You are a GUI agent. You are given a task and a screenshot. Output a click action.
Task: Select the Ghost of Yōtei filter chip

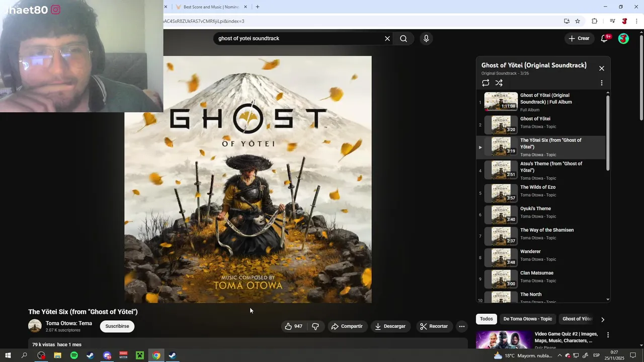click(x=577, y=319)
